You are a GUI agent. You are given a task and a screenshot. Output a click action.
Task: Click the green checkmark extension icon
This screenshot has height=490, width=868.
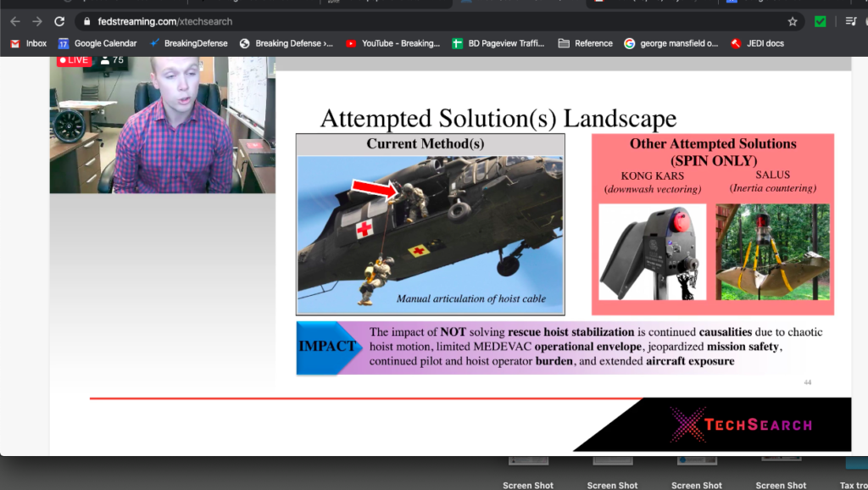(819, 21)
